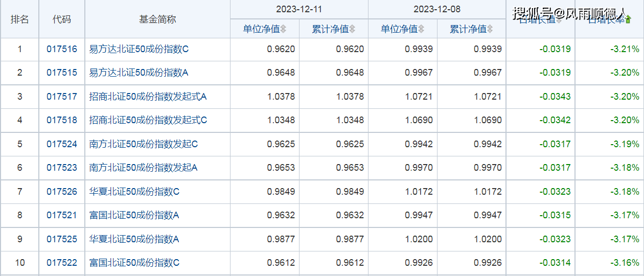The width and height of the screenshot is (644, 276).
Task: Click the 代码 column header
Action: click(x=62, y=19)
